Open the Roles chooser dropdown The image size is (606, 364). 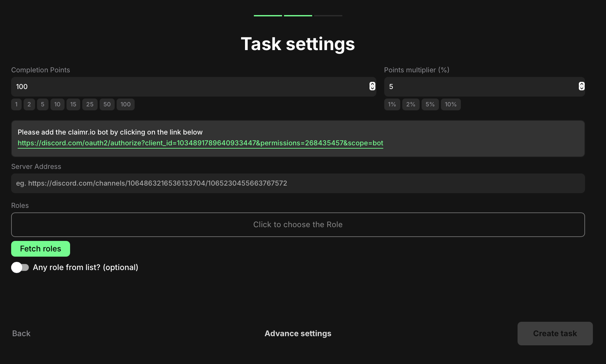tap(298, 225)
